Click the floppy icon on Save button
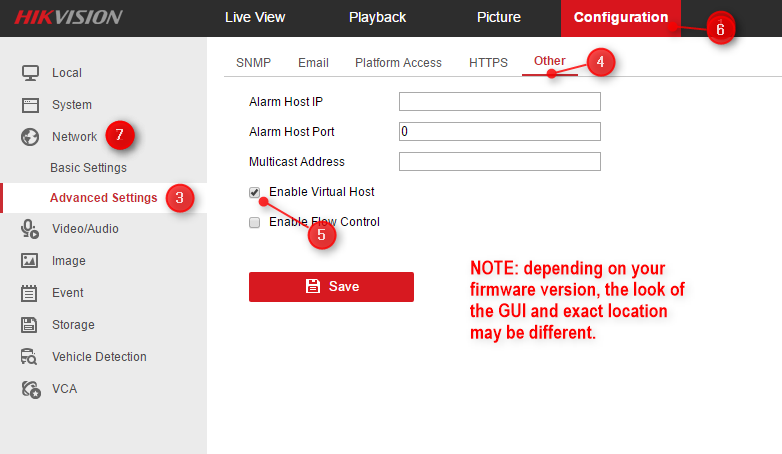 click(313, 286)
